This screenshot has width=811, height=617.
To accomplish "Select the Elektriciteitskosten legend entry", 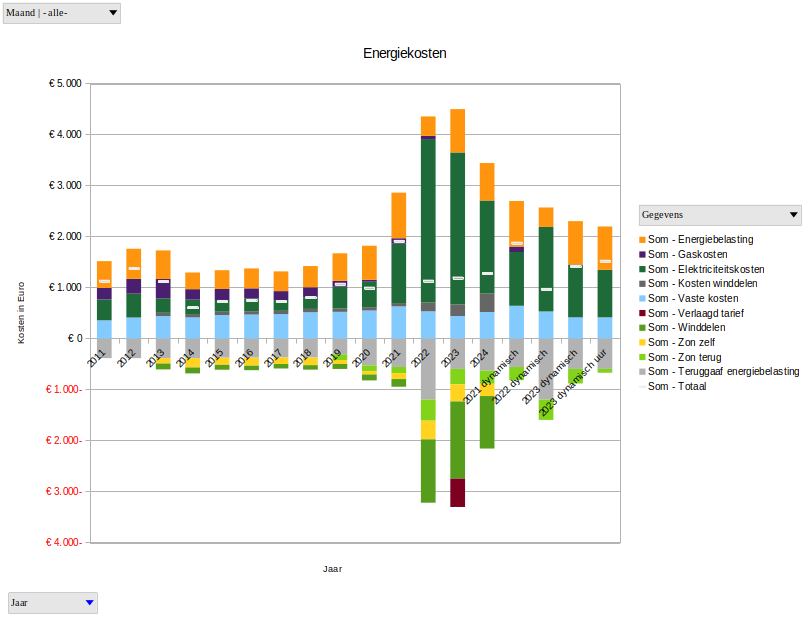I will [706, 269].
